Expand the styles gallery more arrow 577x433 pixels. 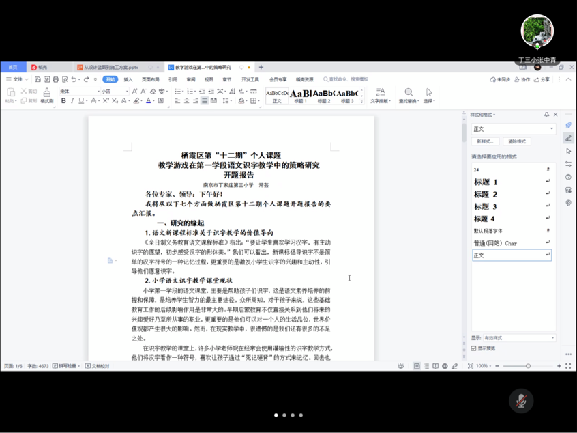[x=361, y=101]
